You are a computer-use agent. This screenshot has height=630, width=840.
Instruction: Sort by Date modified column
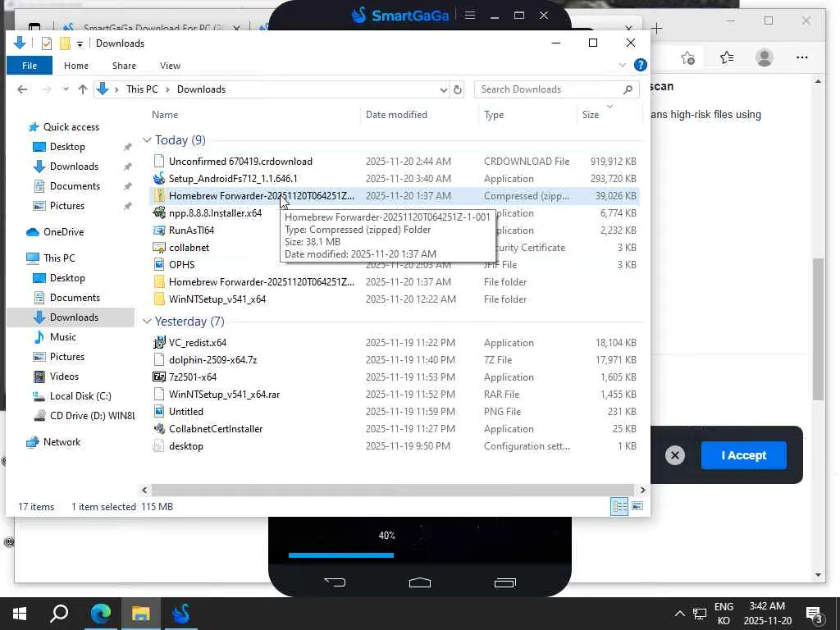click(396, 115)
